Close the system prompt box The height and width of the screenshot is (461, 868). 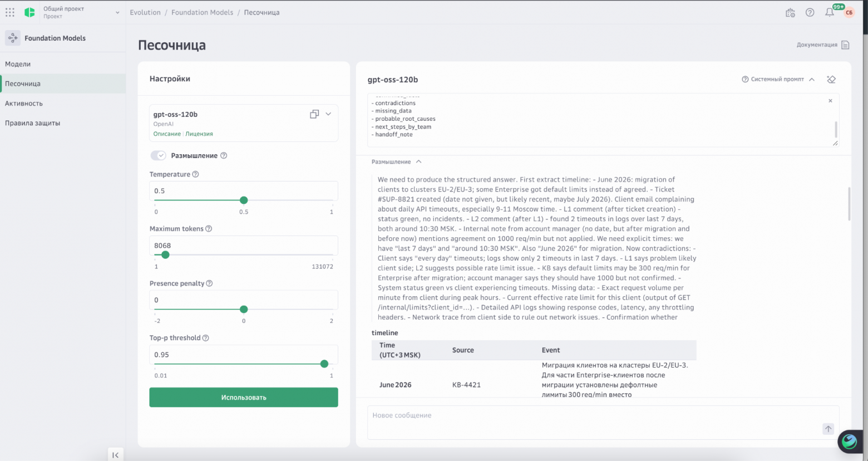point(830,101)
